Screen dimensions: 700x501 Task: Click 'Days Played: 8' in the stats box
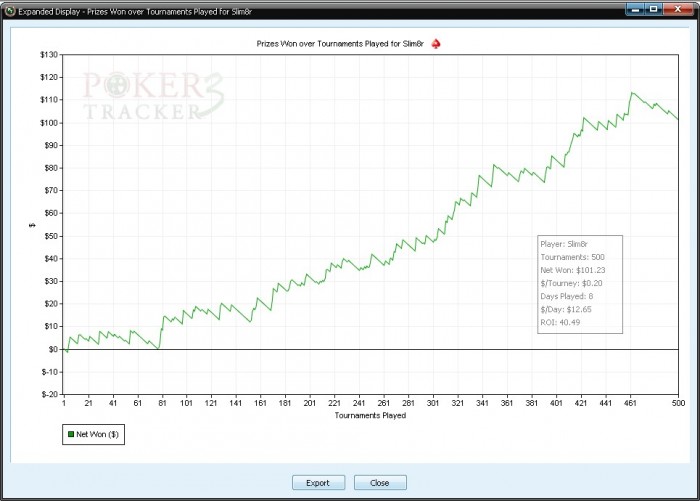[567, 296]
